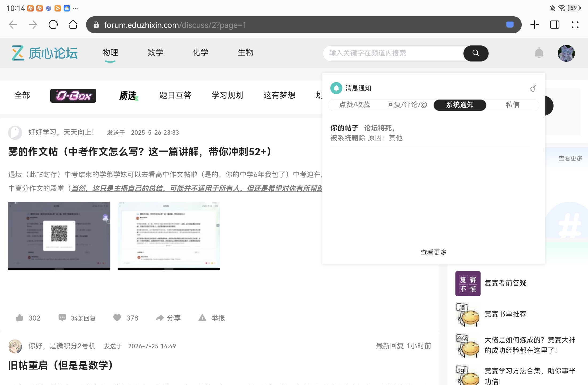Screen dimensions: 588x385
Task: Go back using browser back arrow
Action: coord(13,25)
